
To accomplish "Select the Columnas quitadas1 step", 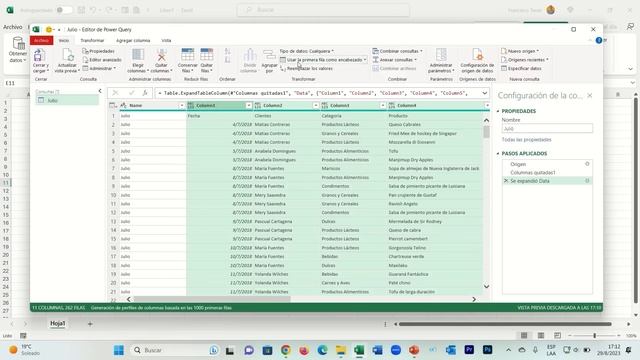I will point(533,172).
